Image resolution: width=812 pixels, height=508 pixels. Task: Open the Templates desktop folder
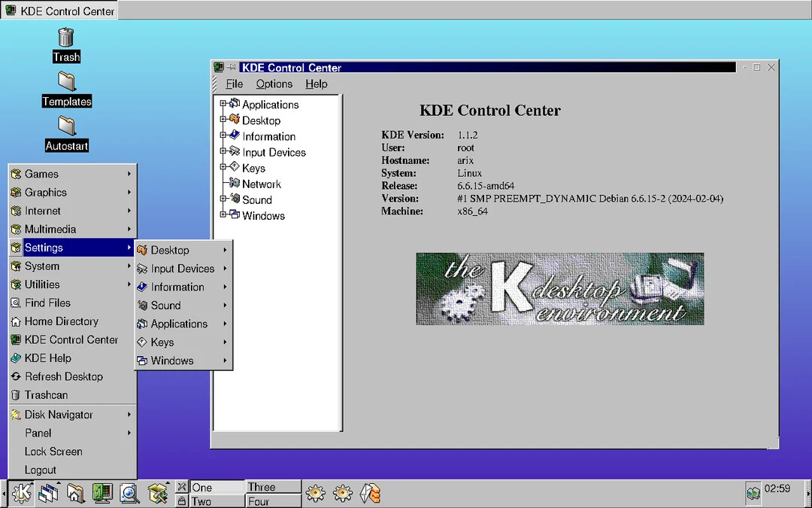tap(66, 82)
